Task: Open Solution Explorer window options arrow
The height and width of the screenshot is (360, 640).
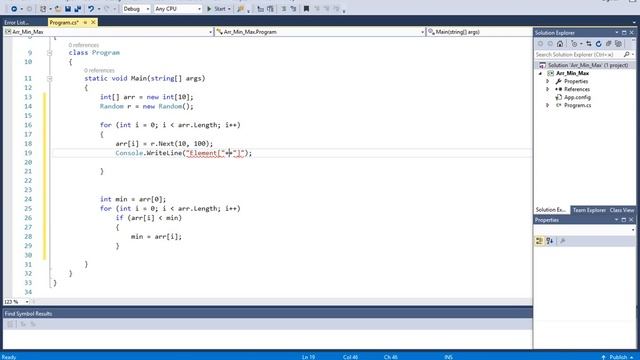Action: (616, 33)
